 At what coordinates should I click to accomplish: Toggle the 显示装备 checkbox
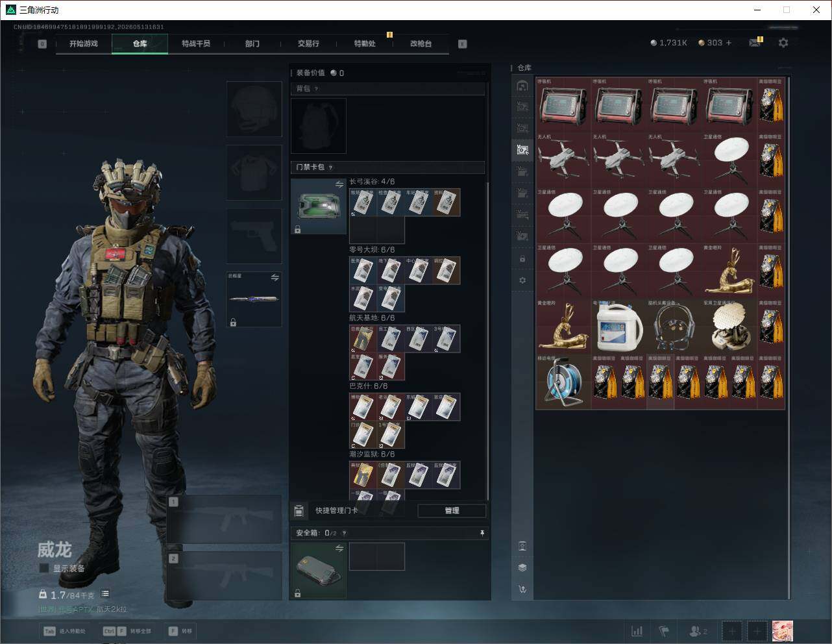(44, 568)
